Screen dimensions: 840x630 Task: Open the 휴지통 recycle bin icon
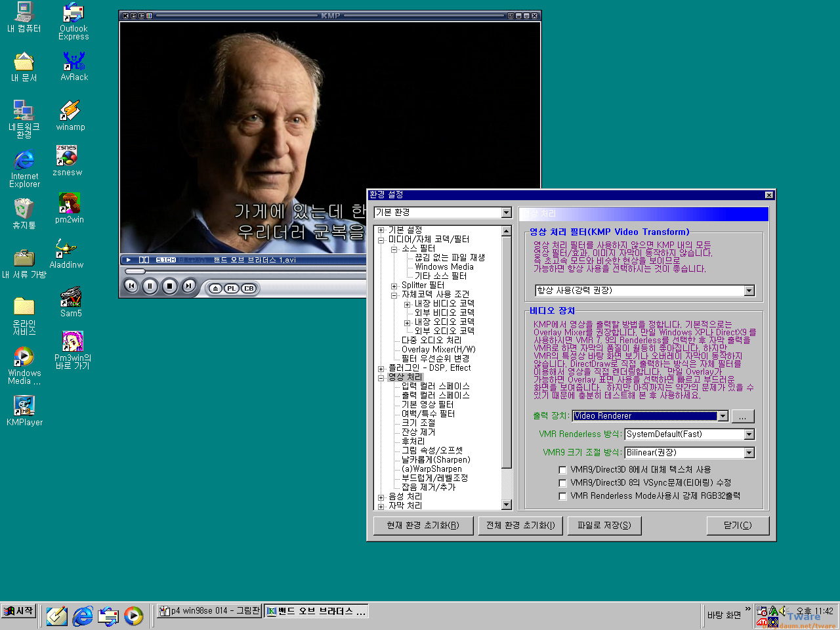click(24, 214)
